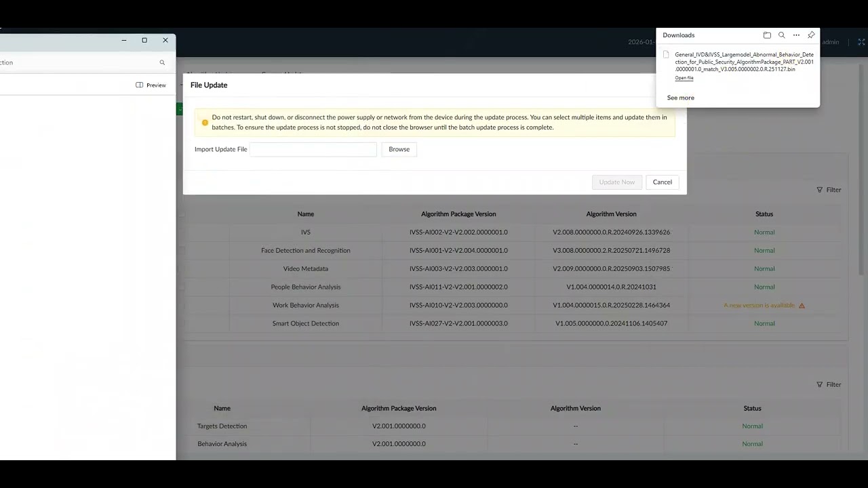This screenshot has width=868, height=488.
Task: Minimize the file explorer window
Action: click(x=124, y=40)
